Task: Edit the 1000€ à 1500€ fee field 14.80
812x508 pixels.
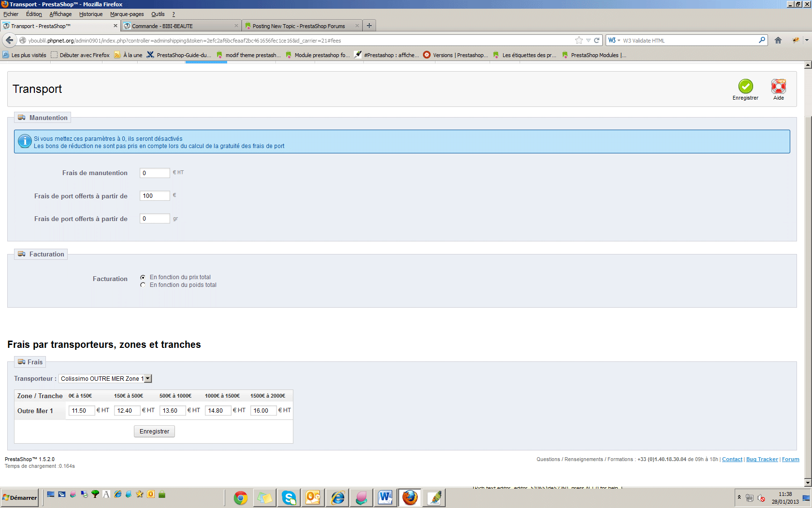Action: tap(218, 411)
